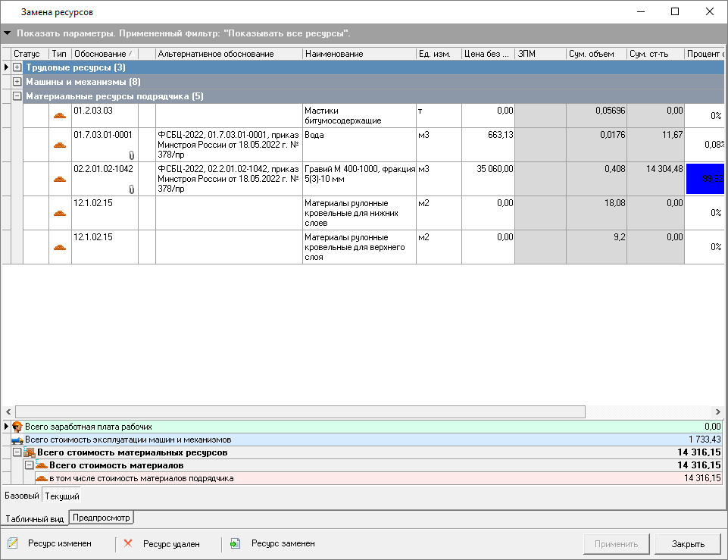Expand the Трудовые ресурсы (3) group
Image resolution: width=728 pixels, height=560 pixels.
17,68
